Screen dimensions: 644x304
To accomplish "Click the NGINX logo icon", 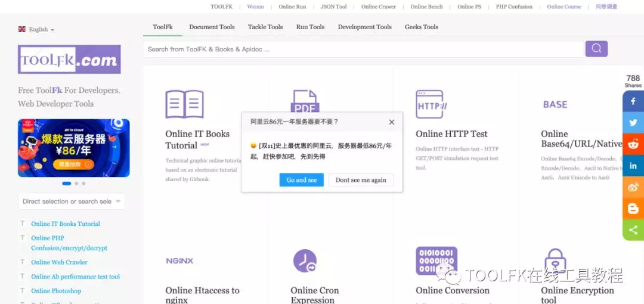I will pos(179,261).
